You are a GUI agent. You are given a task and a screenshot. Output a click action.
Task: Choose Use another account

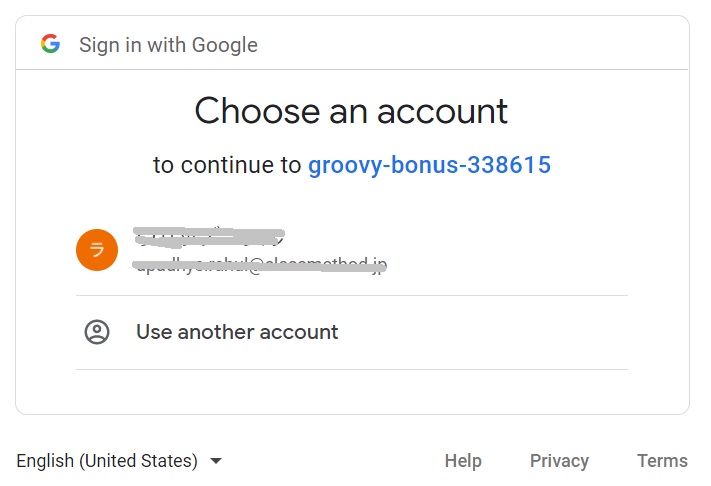click(x=237, y=332)
